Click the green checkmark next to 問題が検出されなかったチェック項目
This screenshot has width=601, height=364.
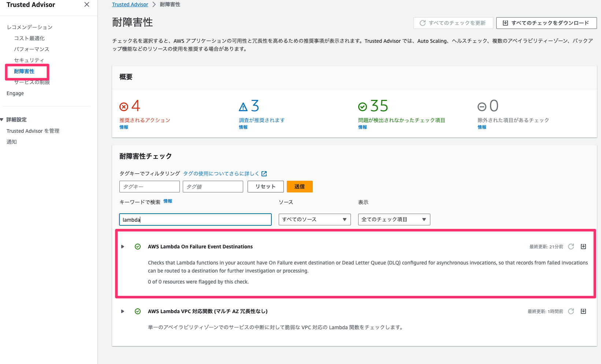[x=363, y=106]
